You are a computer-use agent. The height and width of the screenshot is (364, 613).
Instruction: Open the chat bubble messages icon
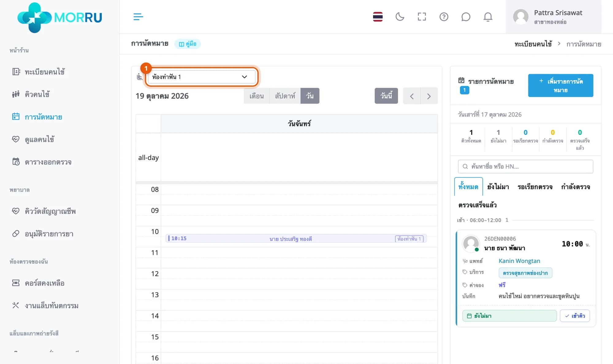coord(466,17)
